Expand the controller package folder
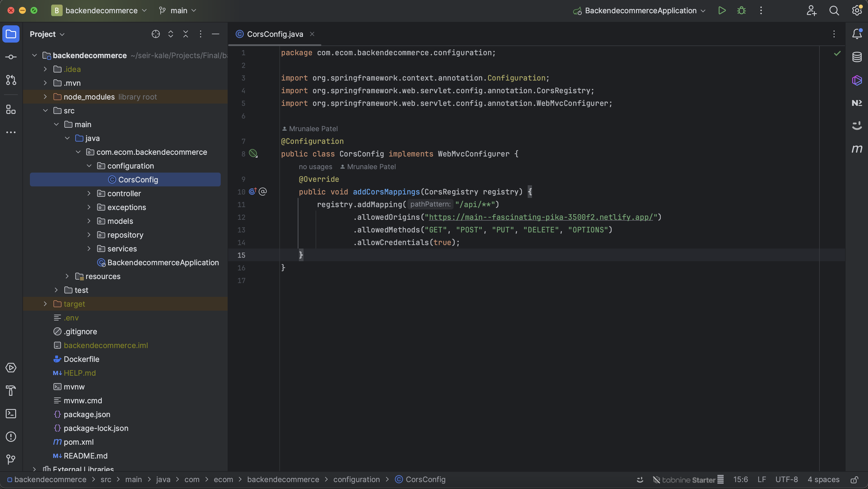The height and width of the screenshot is (489, 868). tap(89, 194)
